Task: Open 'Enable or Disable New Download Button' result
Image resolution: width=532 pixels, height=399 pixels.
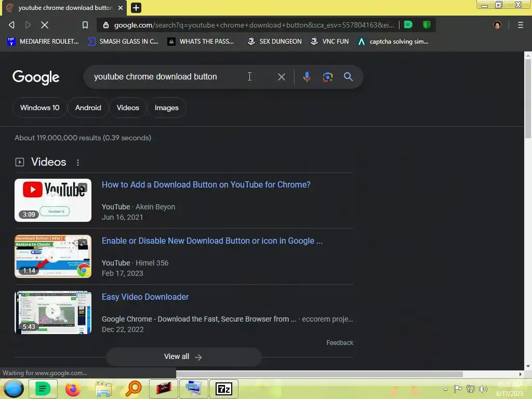Action: point(212,241)
